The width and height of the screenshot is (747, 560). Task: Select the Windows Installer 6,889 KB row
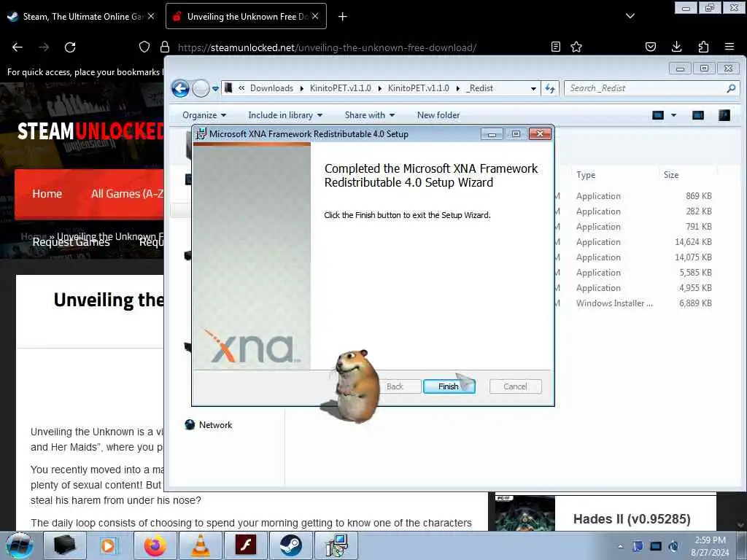[x=635, y=303]
